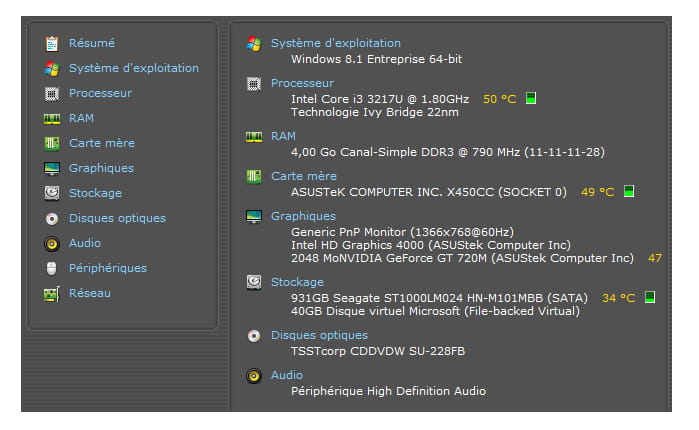Open the Processeur heading in summary panel

(302, 83)
